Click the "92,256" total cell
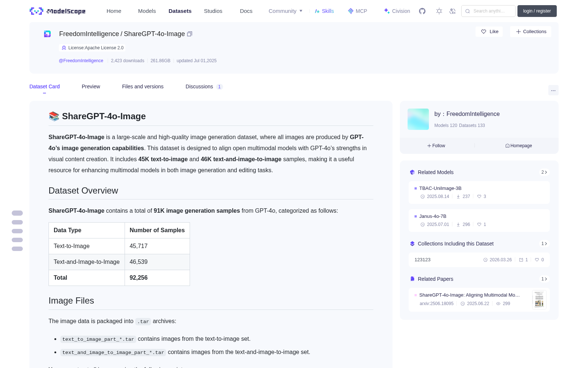The width and height of the screenshot is (588, 368). point(157,278)
